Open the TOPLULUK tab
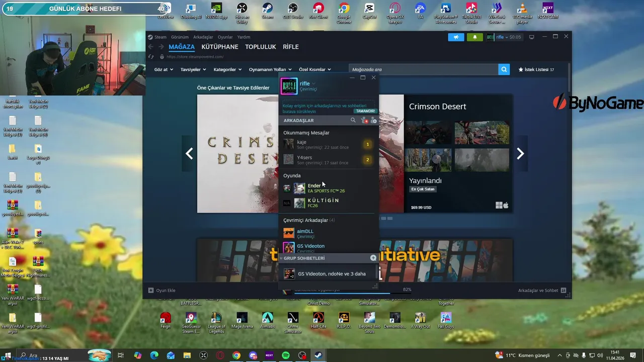This screenshot has width=644, height=362. tap(261, 47)
